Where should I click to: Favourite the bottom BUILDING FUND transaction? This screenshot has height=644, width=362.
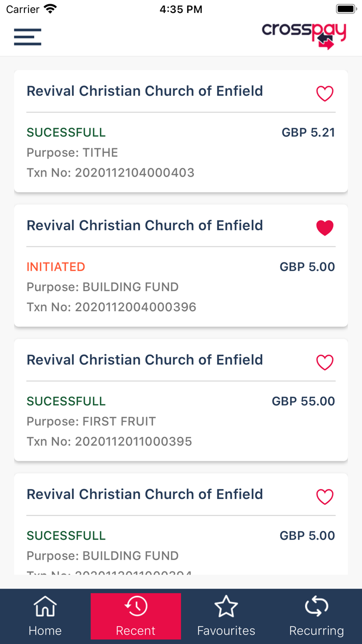[x=324, y=497]
